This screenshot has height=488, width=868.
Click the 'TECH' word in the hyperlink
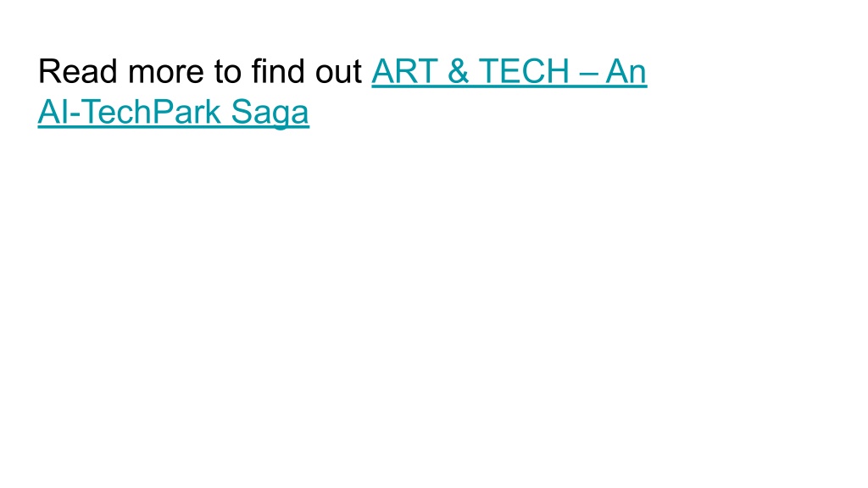coord(524,71)
